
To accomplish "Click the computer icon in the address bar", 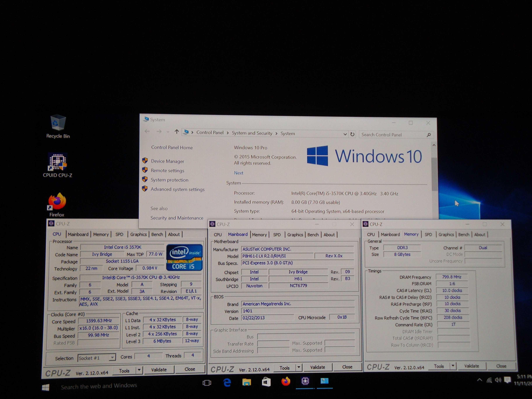I will (x=186, y=132).
